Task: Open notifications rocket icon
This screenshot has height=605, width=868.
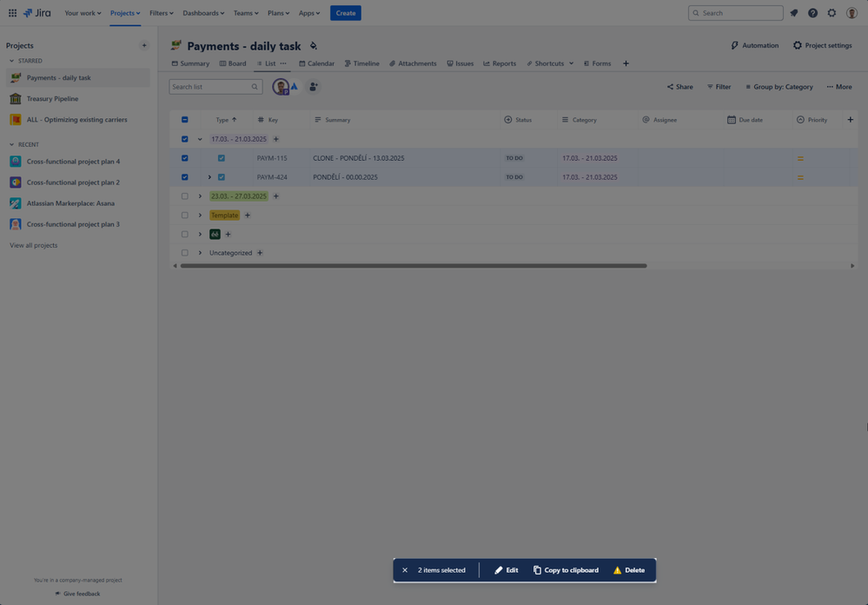Action: tap(794, 13)
